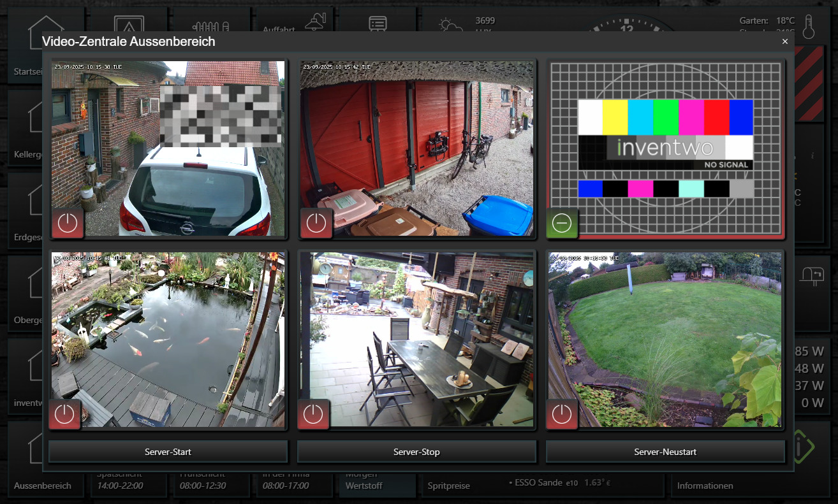Image resolution: width=838 pixels, height=504 pixels.
Task: Click the Server-Start button
Action: point(168,452)
